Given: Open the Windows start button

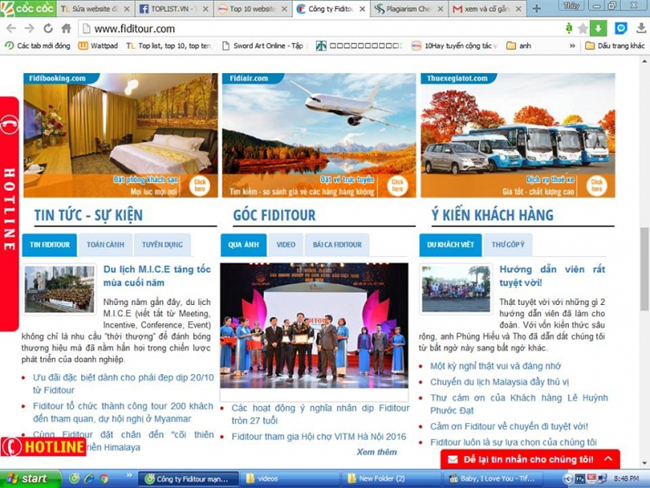Looking at the screenshot, I should point(29,479).
